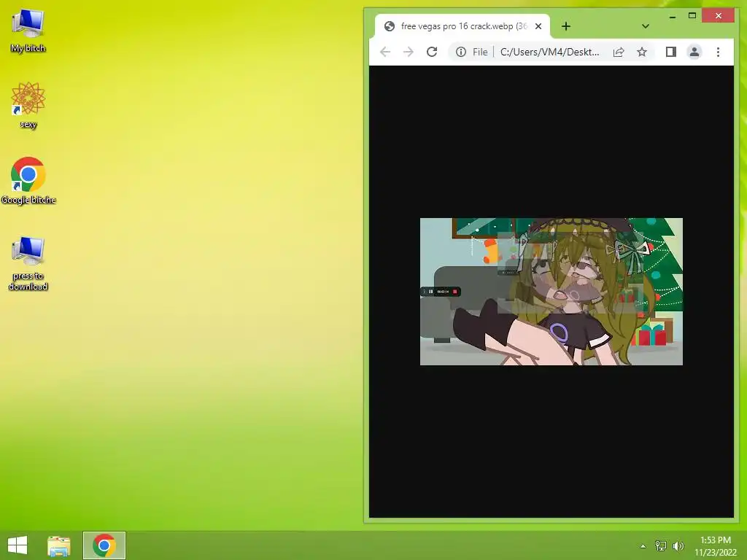Open the "Google bitche" Chrome desktop shortcut
The image size is (747, 560).
tap(28, 181)
